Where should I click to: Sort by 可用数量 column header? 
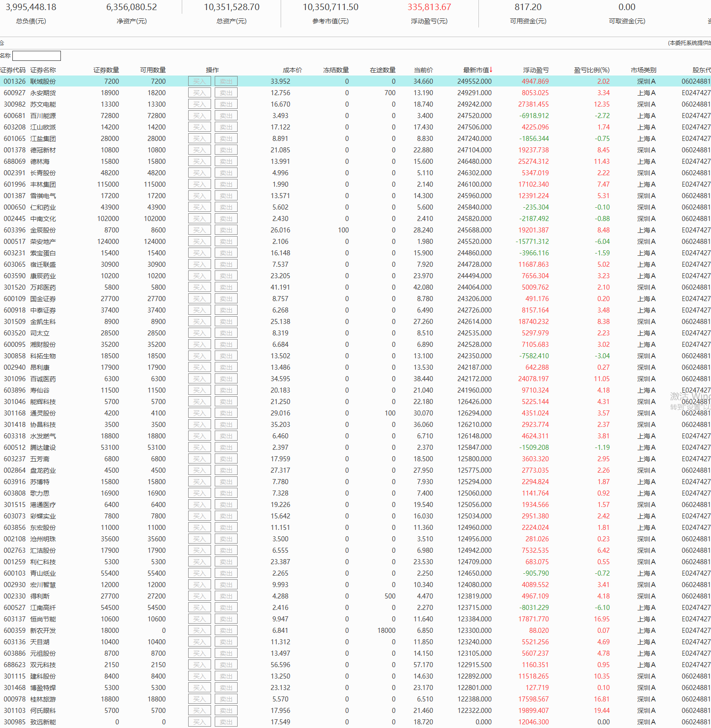pyautogui.click(x=153, y=70)
